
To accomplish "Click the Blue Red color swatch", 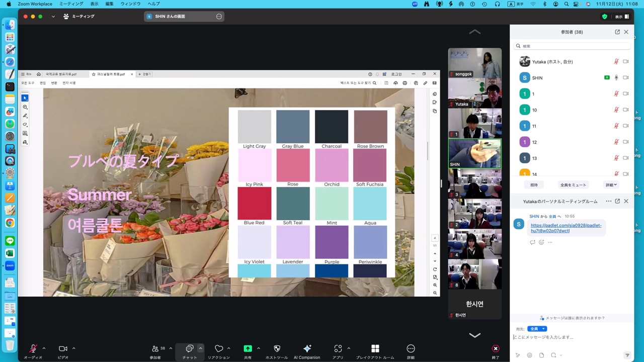I will tap(254, 203).
